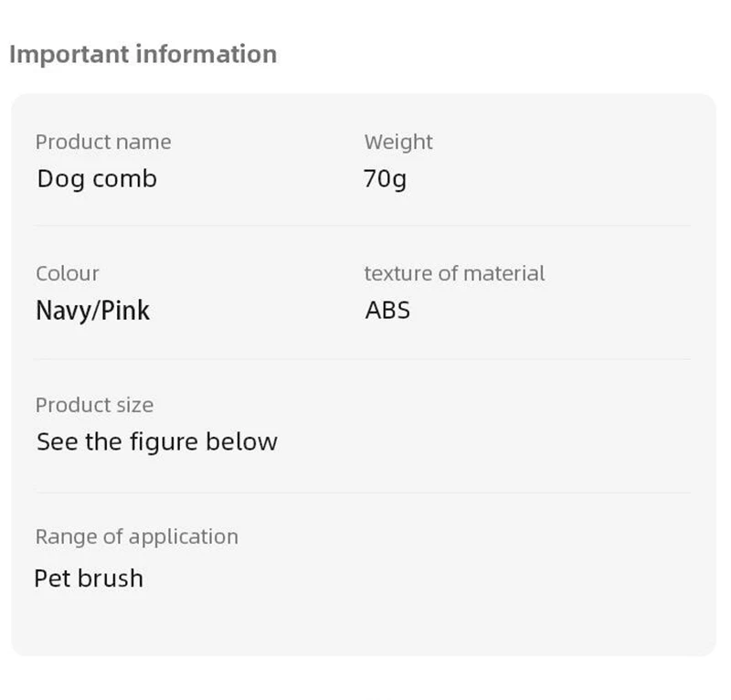This screenshot has width=731, height=700.
Task: Click the 70g weight value
Action: point(385,179)
